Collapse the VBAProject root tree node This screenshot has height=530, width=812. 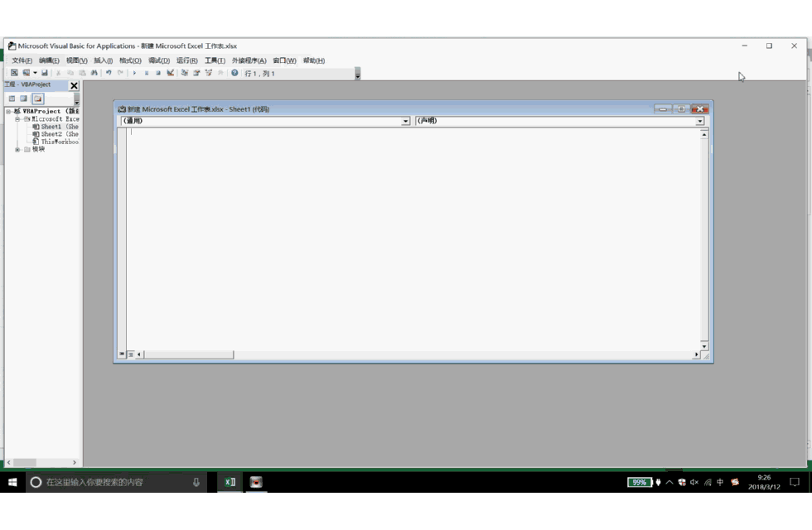coord(8,111)
